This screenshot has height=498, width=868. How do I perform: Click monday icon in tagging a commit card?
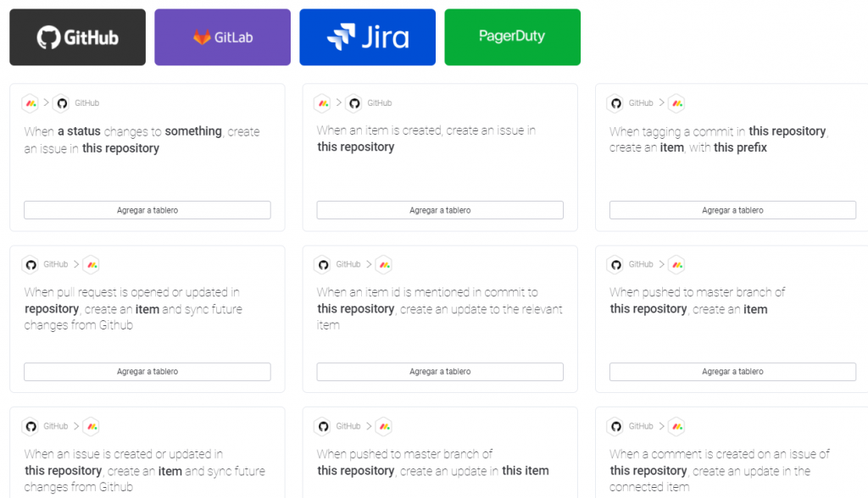[676, 103]
